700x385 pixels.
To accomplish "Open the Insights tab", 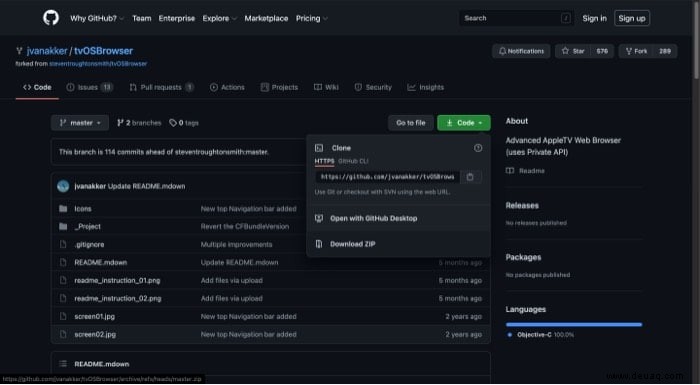I will click(x=426, y=87).
